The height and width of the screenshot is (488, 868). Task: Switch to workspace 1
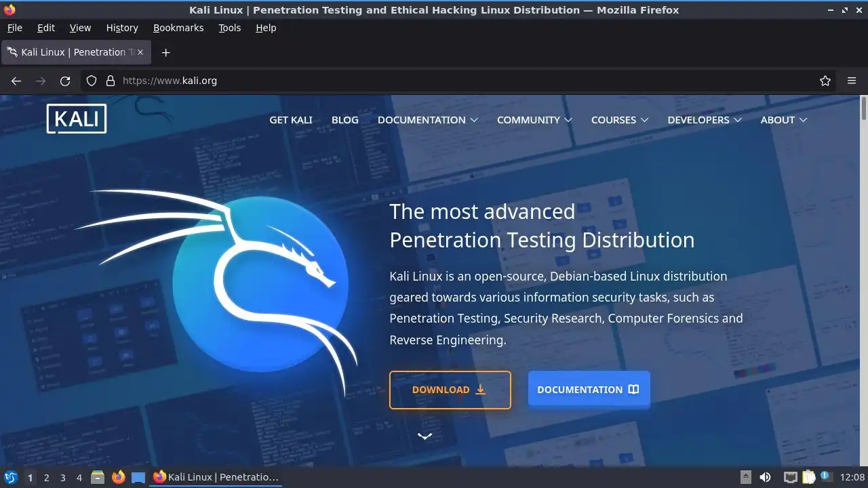[30, 477]
